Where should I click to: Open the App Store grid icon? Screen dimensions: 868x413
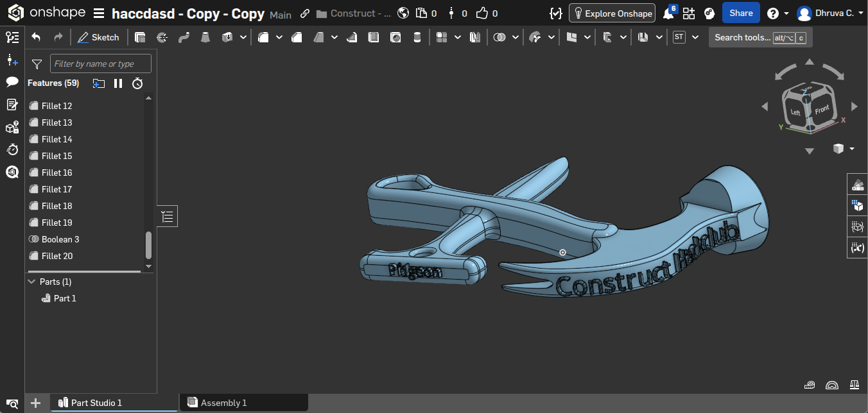tap(689, 13)
